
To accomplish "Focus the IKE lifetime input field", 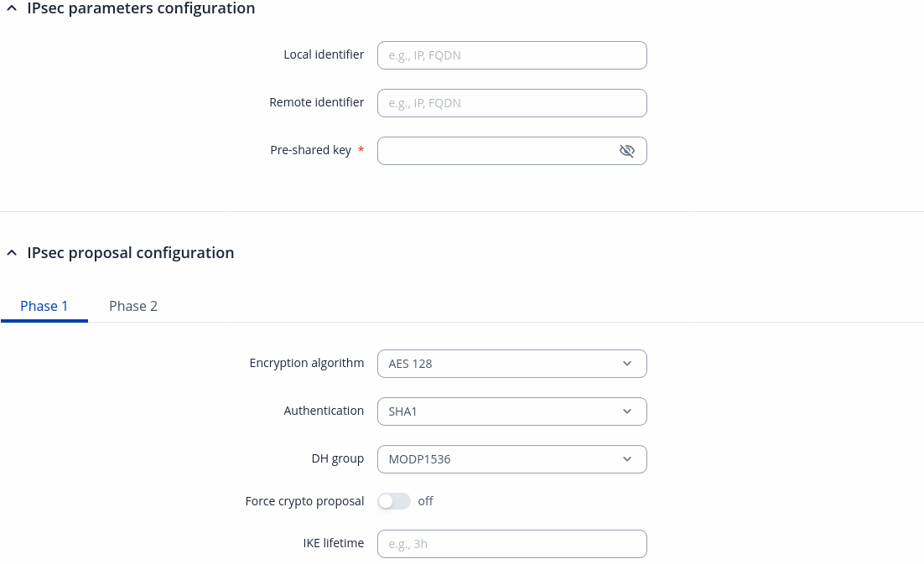I will [x=511, y=544].
